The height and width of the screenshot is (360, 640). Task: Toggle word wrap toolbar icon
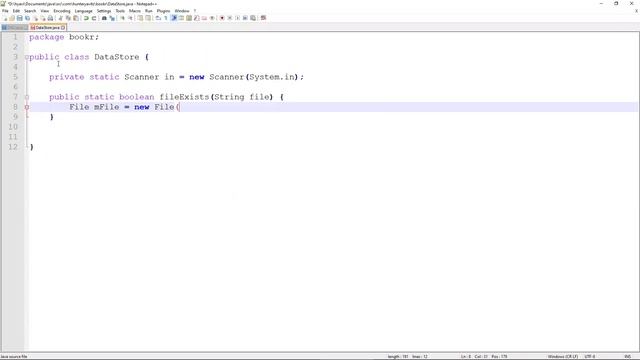click(x=158, y=18)
